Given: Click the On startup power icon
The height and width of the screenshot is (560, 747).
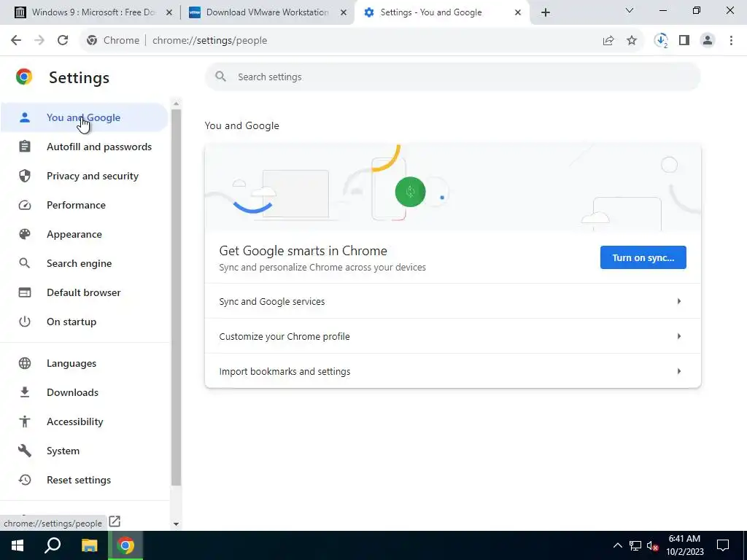Looking at the screenshot, I should click(x=25, y=322).
